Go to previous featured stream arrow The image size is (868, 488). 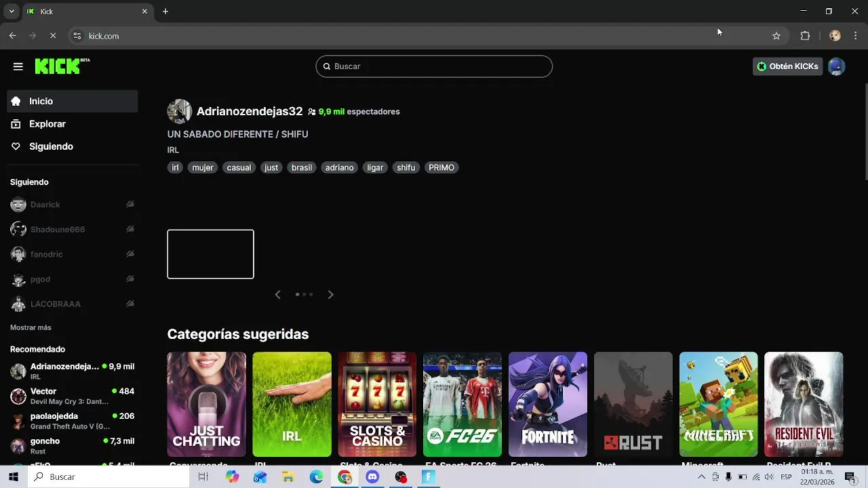point(277,294)
